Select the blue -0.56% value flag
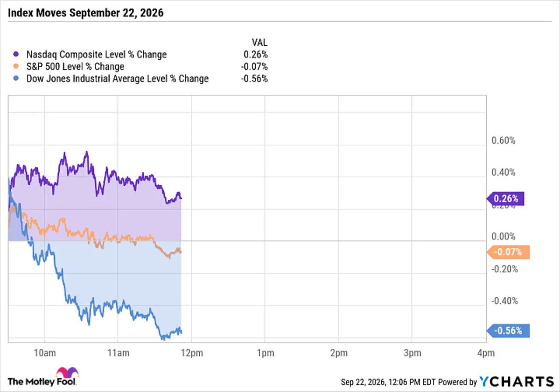560x392 pixels. (x=508, y=331)
